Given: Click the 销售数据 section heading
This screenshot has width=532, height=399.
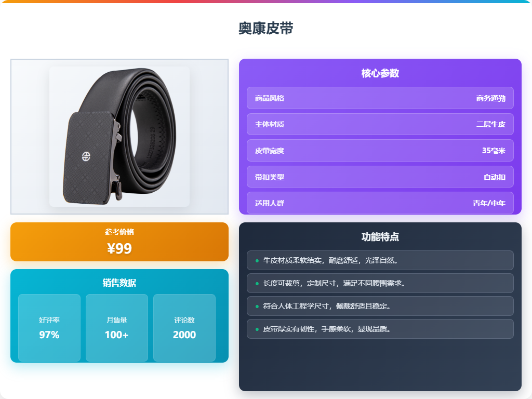Looking at the screenshot, I should (119, 283).
